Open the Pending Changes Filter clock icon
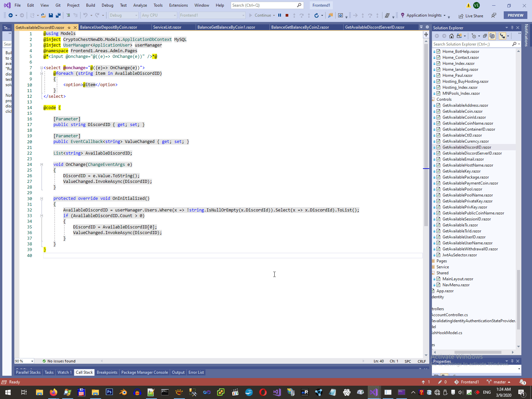This screenshot has width=532, height=399. pyautogui.click(x=474, y=36)
